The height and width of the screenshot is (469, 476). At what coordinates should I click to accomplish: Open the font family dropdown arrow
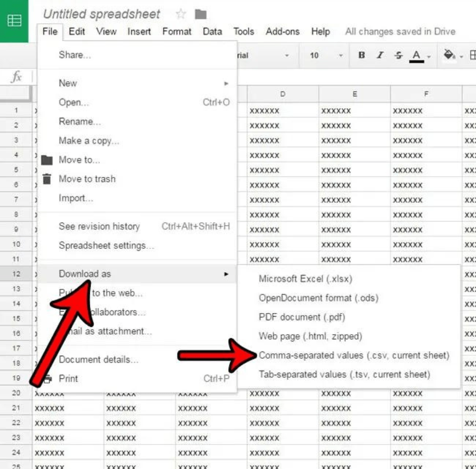[x=287, y=55]
